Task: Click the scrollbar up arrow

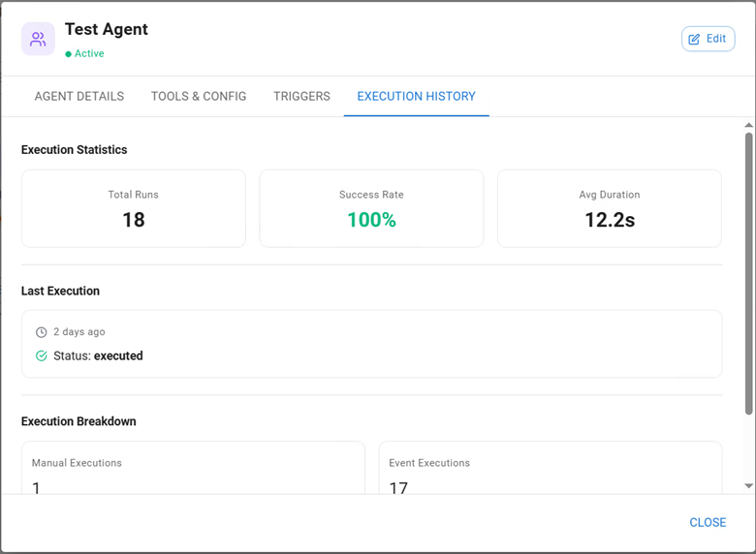Action: [748, 125]
